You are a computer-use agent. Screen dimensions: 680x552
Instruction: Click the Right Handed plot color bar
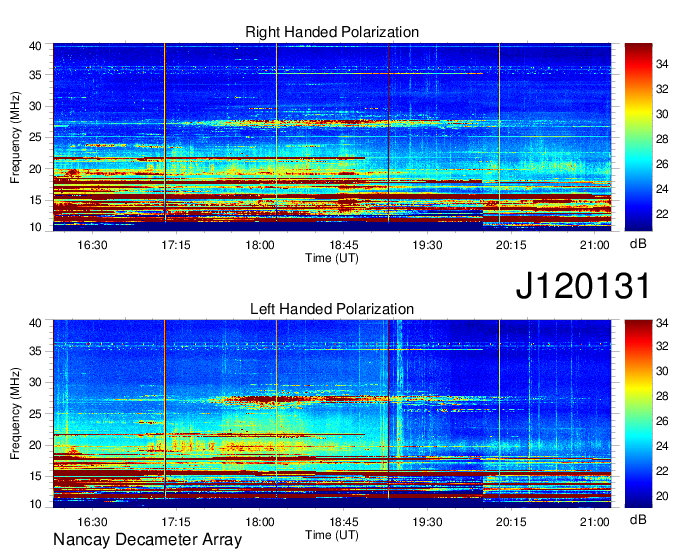[x=638, y=137]
